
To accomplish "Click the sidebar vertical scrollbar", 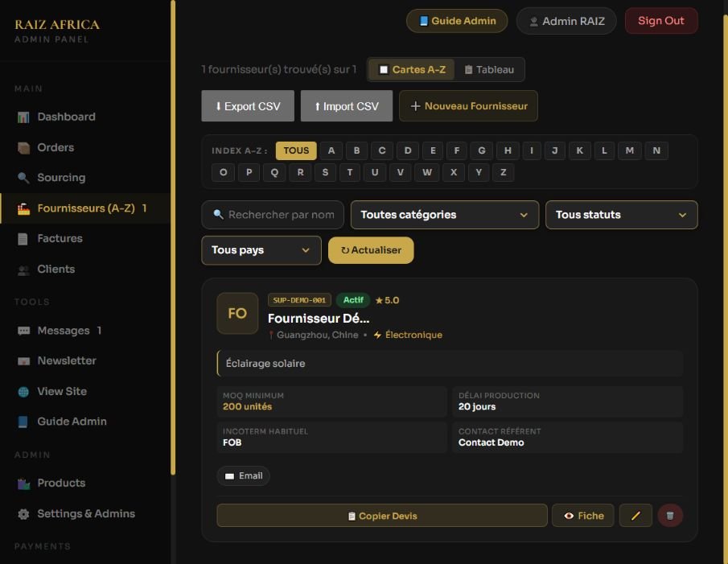I will (x=173, y=237).
